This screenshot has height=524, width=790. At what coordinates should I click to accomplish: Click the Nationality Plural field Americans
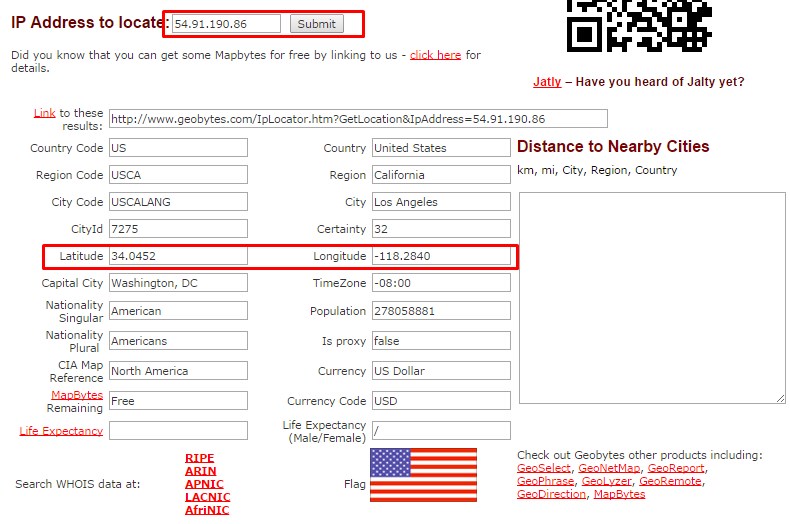click(178, 341)
